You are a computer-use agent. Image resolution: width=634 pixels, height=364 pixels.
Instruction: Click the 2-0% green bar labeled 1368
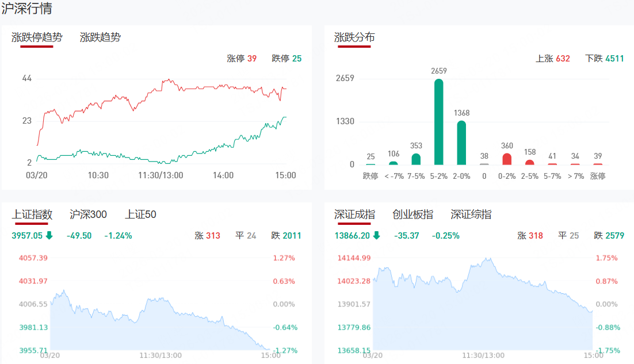[x=461, y=143]
